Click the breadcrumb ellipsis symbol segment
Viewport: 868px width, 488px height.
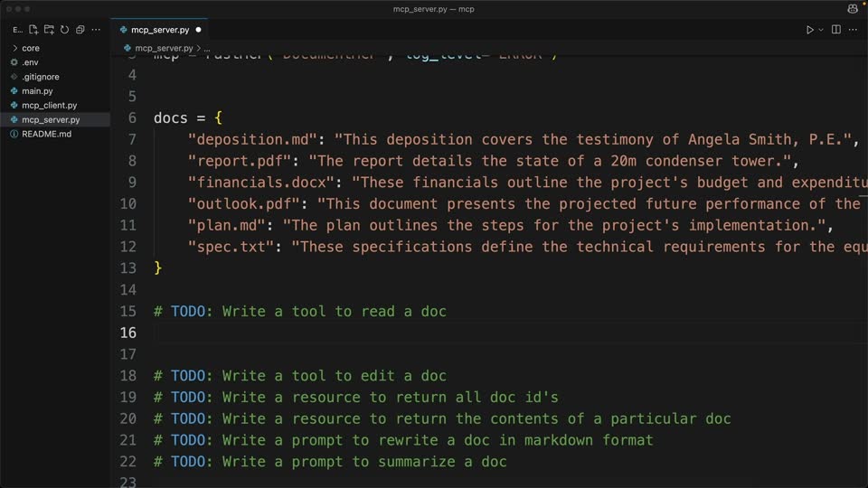tap(207, 48)
